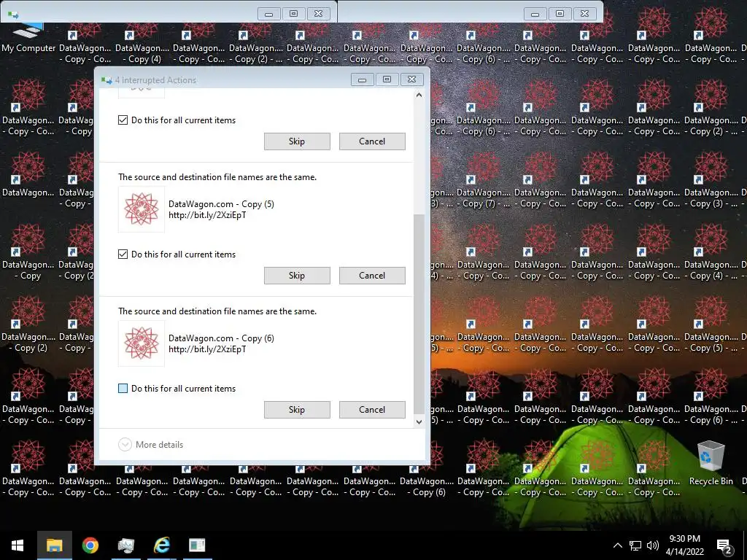
Task: Open the notification center with 2 alerts
Action: point(724,546)
